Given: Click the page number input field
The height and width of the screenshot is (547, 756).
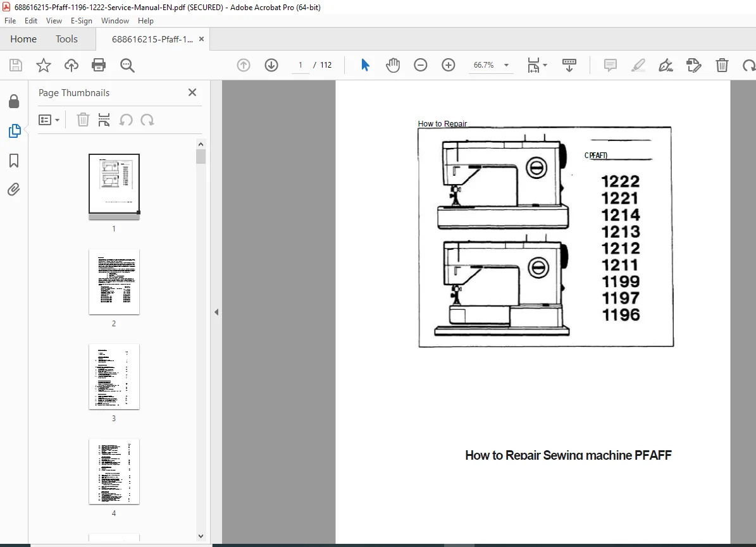Looking at the screenshot, I should [x=301, y=65].
